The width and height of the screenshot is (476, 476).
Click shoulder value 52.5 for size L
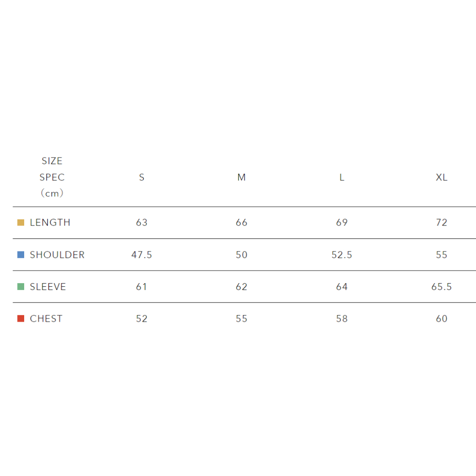342,255
